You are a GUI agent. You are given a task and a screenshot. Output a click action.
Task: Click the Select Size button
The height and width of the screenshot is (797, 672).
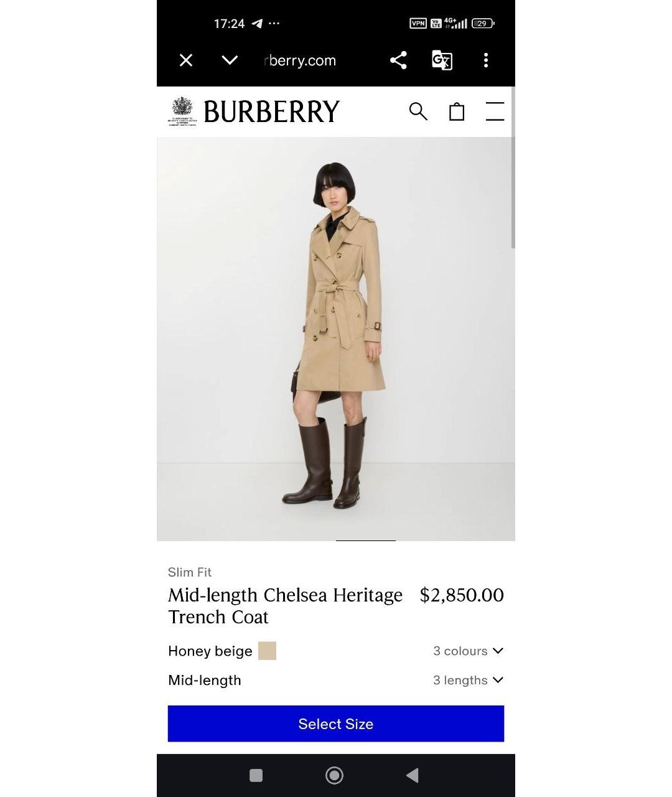336,724
